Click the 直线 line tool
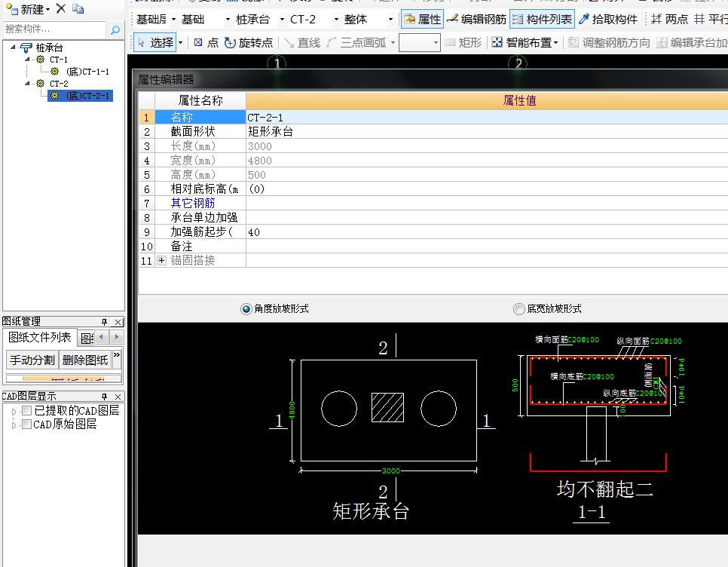728x567 pixels. [302, 43]
